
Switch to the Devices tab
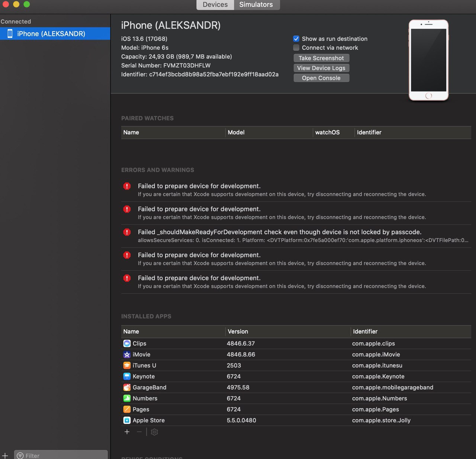[x=215, y=5]
